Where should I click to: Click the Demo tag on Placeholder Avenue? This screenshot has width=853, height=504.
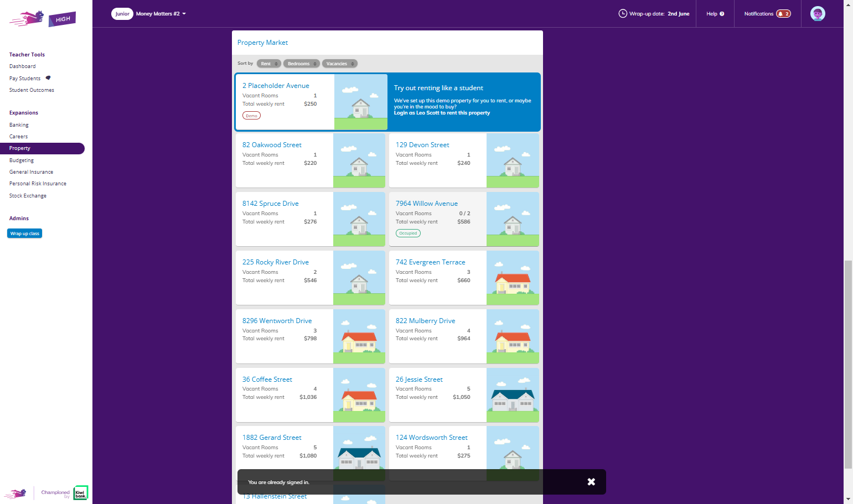(x=251, y=116)
